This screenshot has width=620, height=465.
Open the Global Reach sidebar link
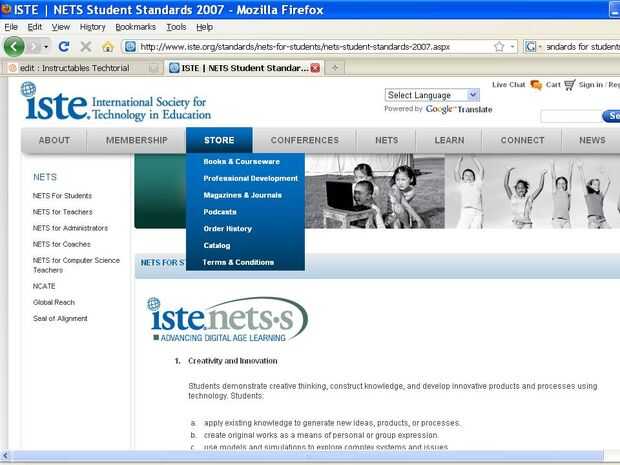click(x=54, y=302)
